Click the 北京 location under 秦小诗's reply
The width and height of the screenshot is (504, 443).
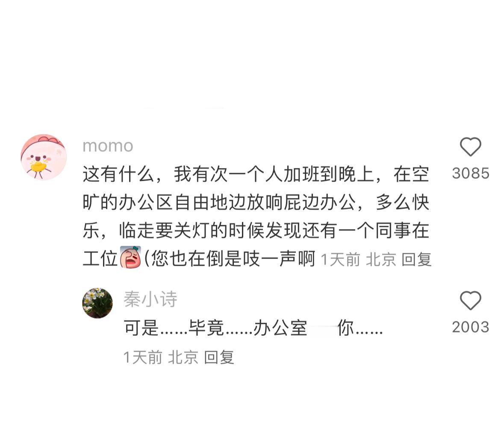point(183,357)
